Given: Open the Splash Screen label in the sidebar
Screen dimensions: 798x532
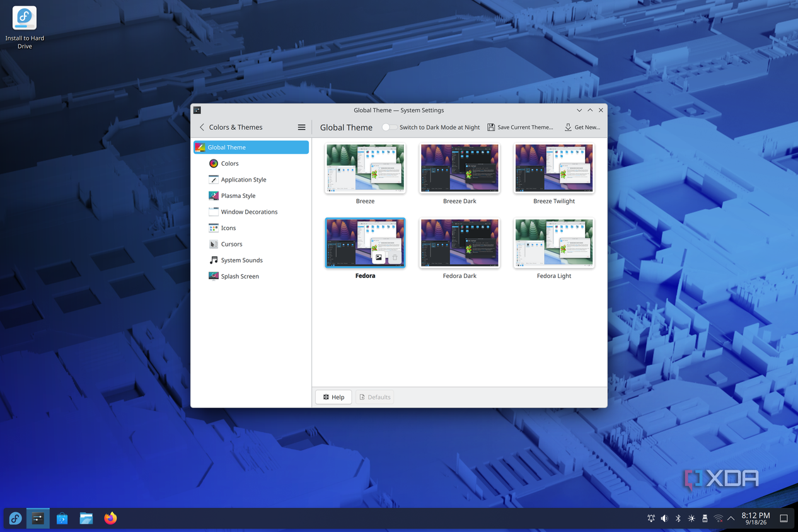Looking at the screenshot, I should pyautogui.click(x=240, y=276).
